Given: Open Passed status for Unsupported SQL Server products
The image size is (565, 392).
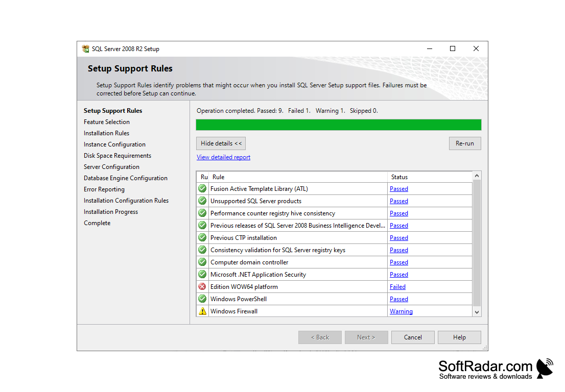Looking at the screenshot, I should 399,201.
